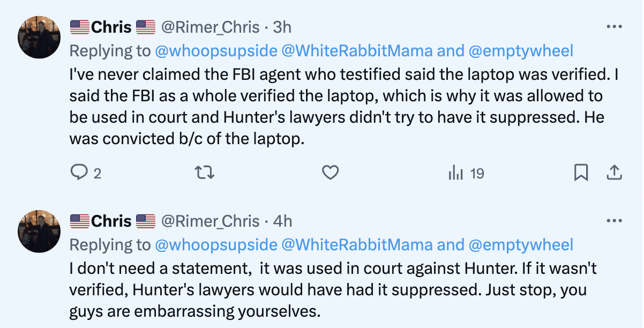644x328 pixels.
Task: Like the first tweet with heart icon
Action: click(331, 173)
